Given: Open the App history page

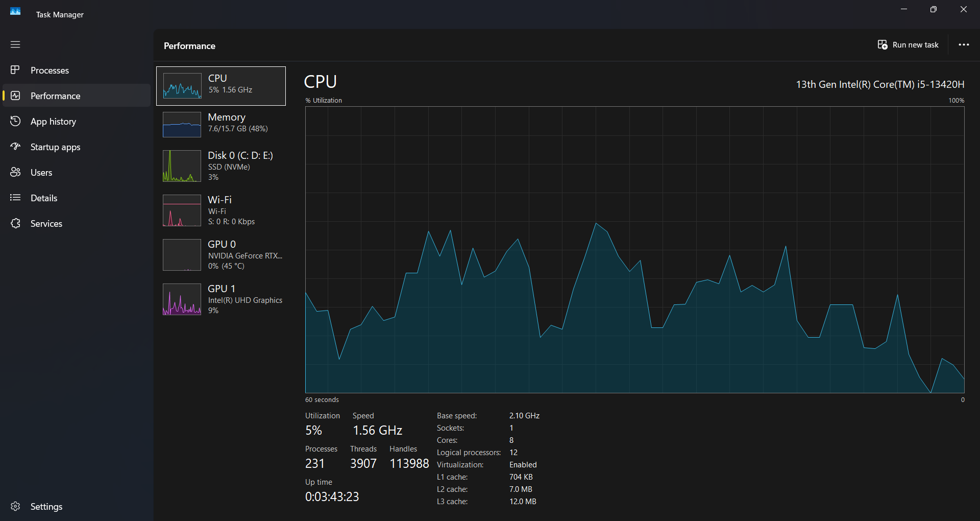Looking at the screenshot, I should pyautogui.click(x=77, y=121).
